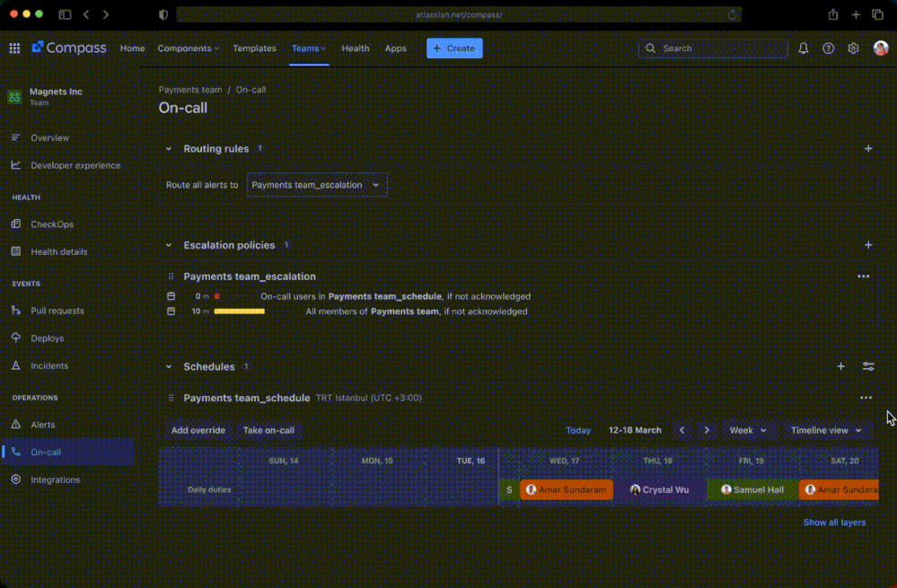Toggle the browser sidebar icon
The image size is (897, 588).
pyautogui.click(x=66, y=14)
